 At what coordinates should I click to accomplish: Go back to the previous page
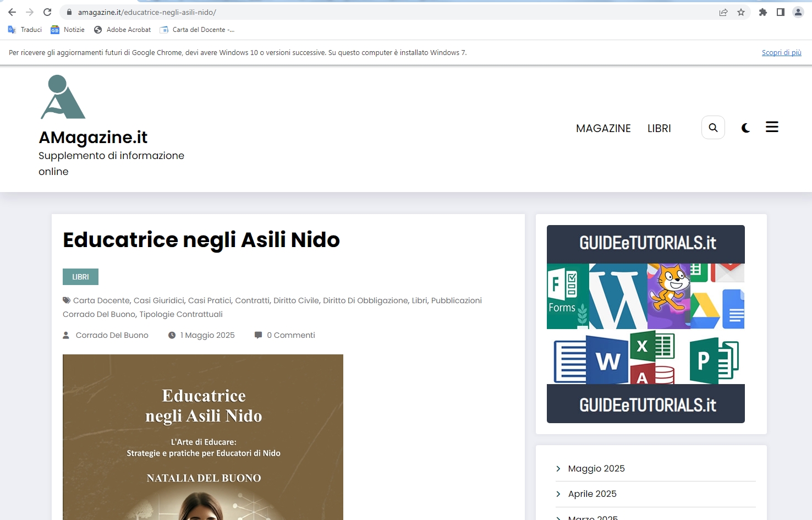[x=12, y=12]
